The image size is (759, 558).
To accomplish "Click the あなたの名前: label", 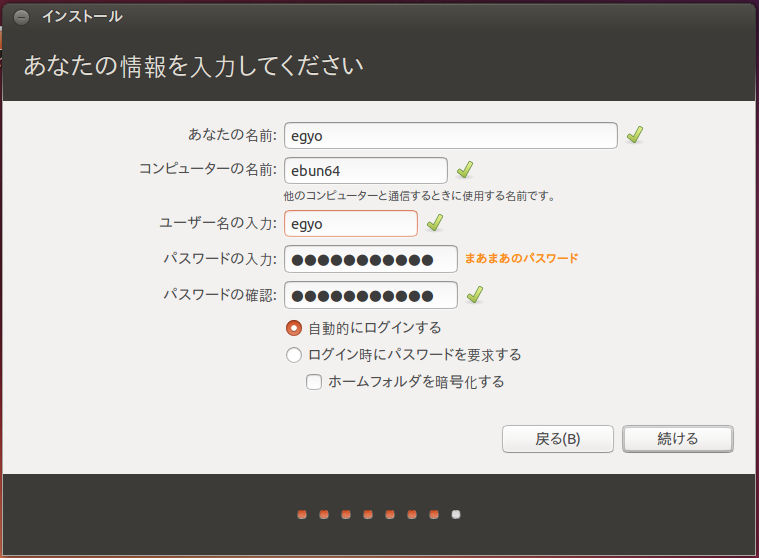I will click(x=232, y=135).
